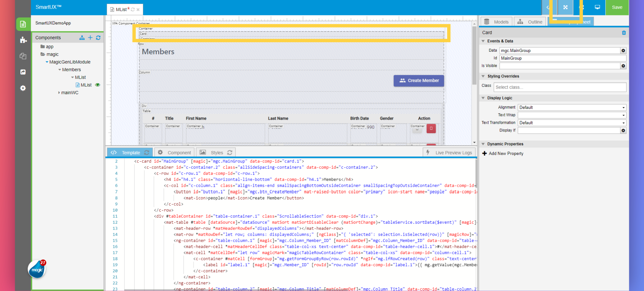Open the Magic assistant logo with the 27 badge
The image size is (644, 291).
pos(37,269)
